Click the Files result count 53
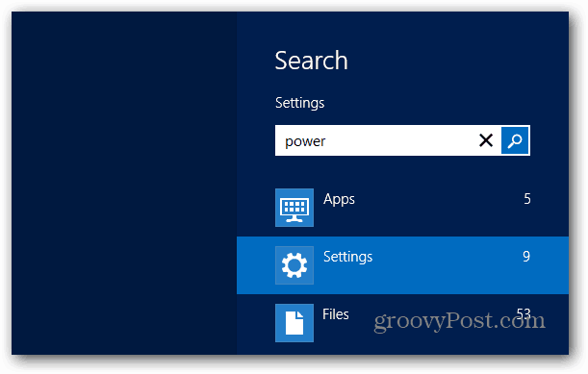 [524, 313]
